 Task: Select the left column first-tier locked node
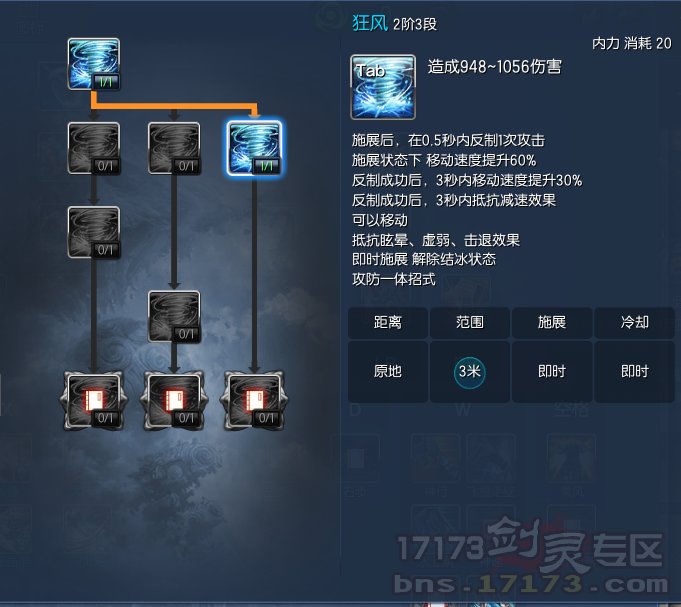(x=94, y=148)
